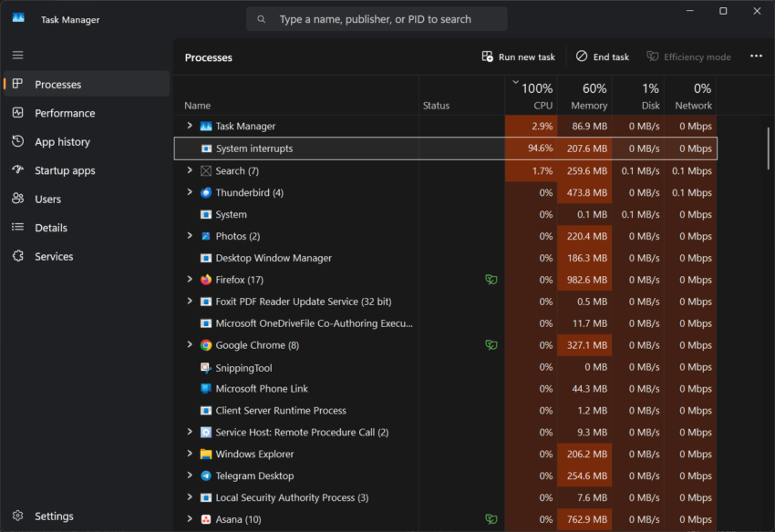Click the efficiency leaf icon beside Firefox
The width and height of the screenshot is (775, 532).
coord(491,279)
